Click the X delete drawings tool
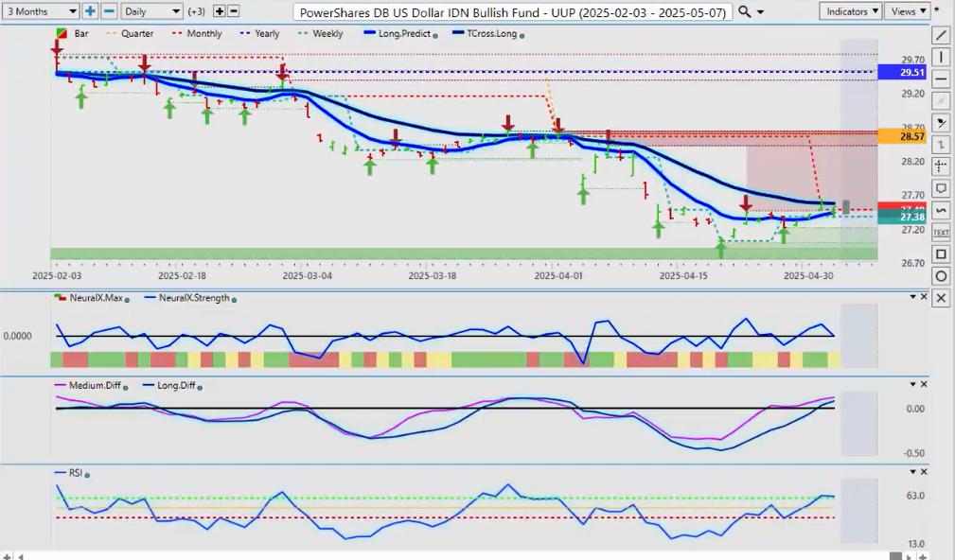 click(941, 298)
